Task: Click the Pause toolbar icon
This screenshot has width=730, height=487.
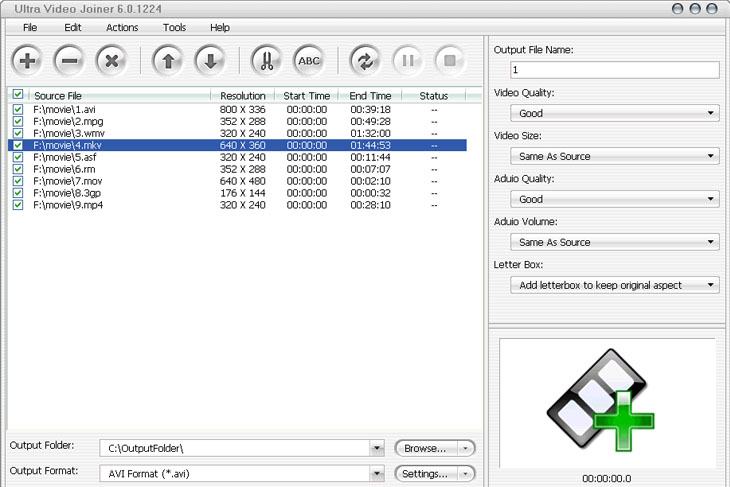Action: 408,61
